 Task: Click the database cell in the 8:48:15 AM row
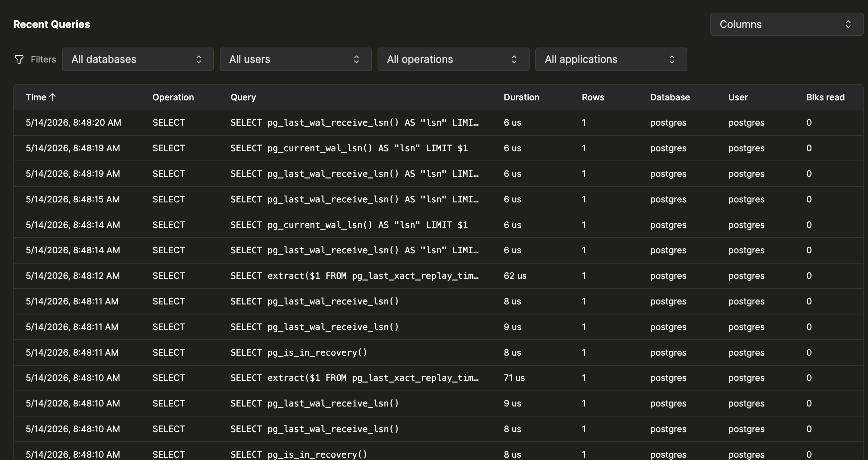pos(668,199)
